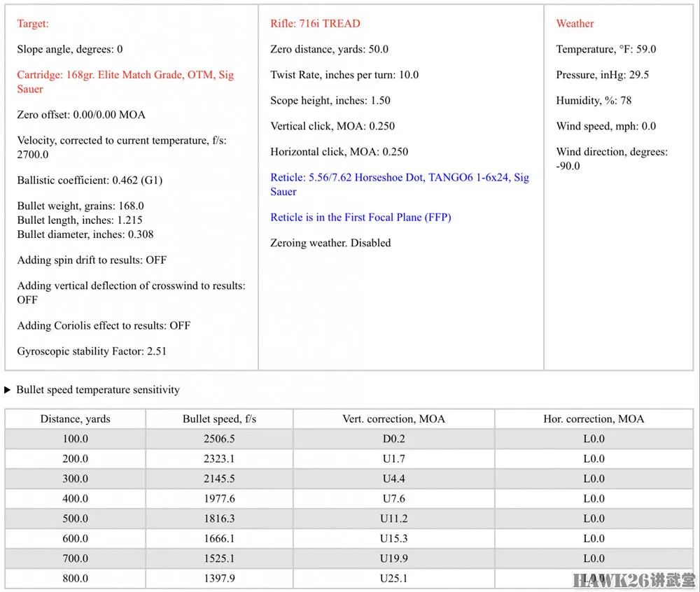Image resolution: width=700 pixels, height=592 pixels.
Task: Click the L0.0 cell in the 100.0 row
Action: coord(594,439)
